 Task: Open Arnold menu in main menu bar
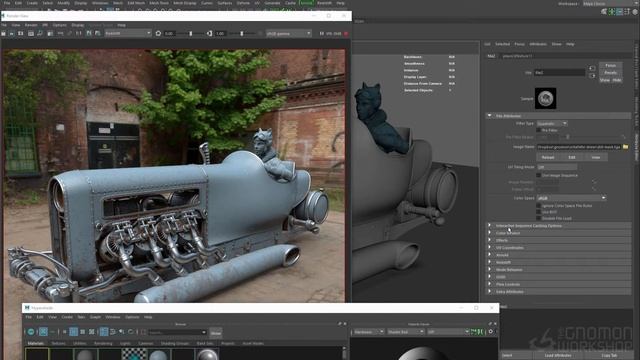(306, 3)
